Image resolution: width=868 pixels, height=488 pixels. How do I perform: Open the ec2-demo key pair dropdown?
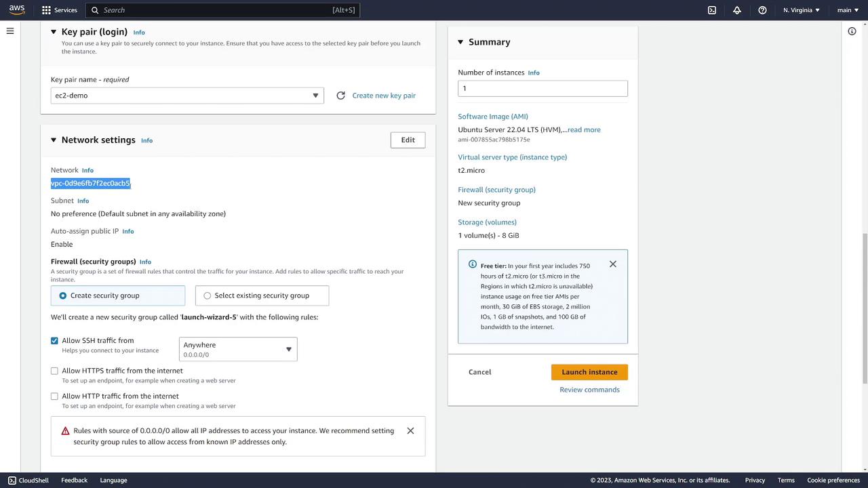(187, 96)
